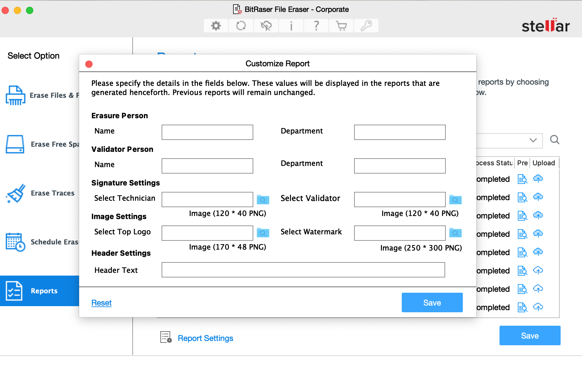This screenshot has width=582, height=392.
Task: Open help question mark icon
Action: pyautogui.click(x=316, y=26)
